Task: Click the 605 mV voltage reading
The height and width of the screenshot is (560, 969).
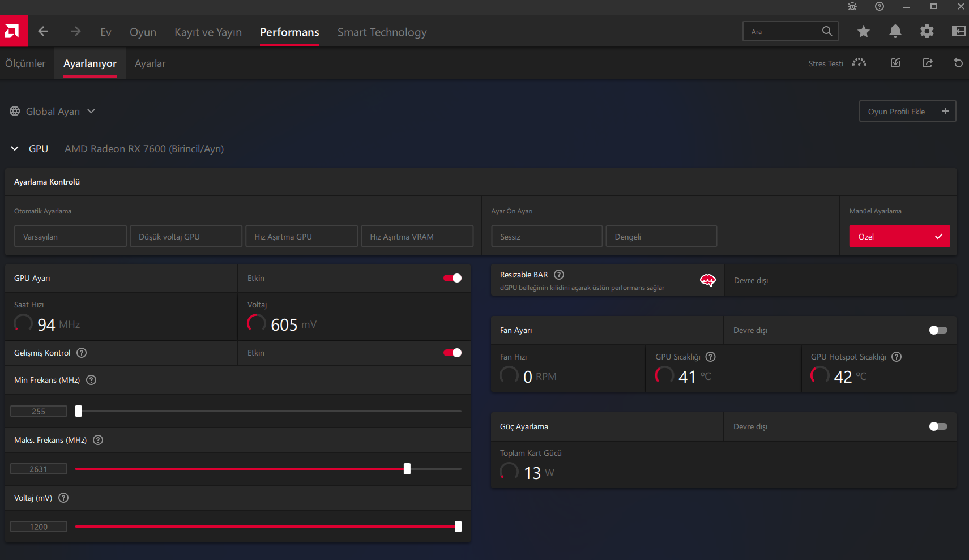Action: click(293, 324)
